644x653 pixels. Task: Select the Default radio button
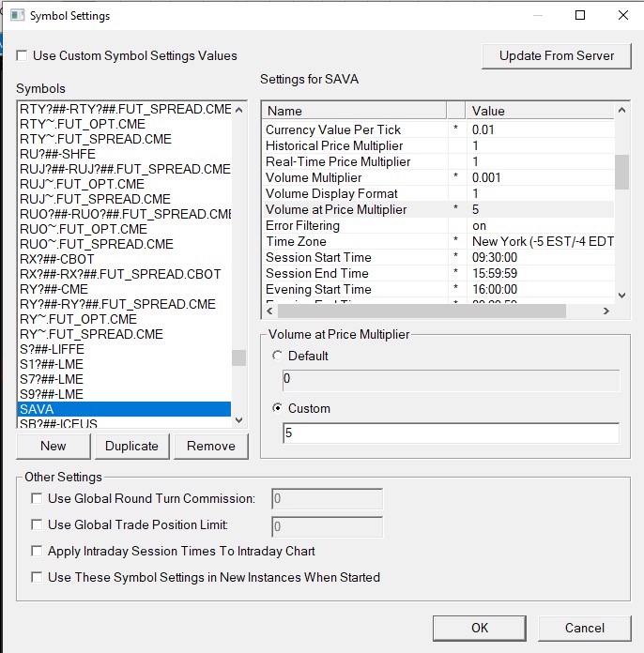(277, 356)
